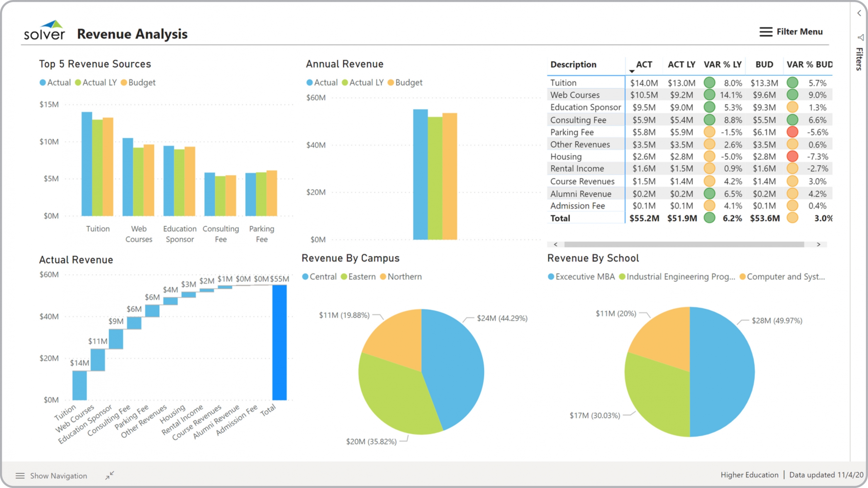This screenshot has width=868, height=488.
Task: Expand the Filters pane chevron
Action: (x=859, y=13)
